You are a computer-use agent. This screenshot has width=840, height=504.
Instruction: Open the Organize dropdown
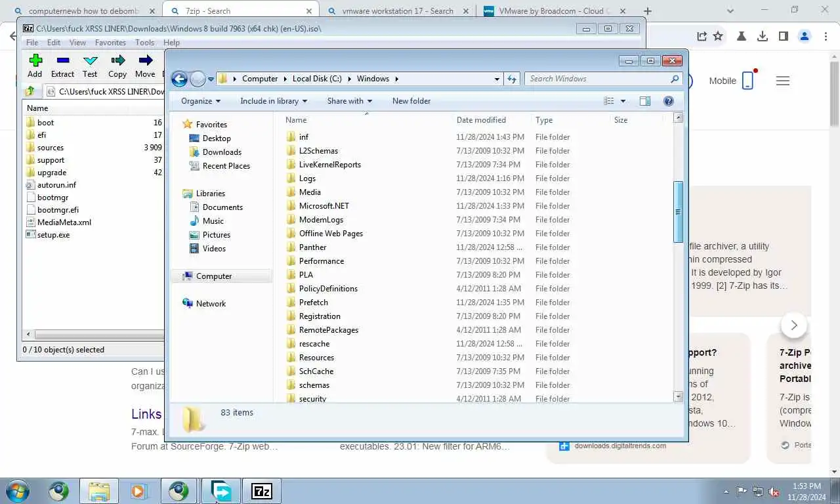click(201, 101)
